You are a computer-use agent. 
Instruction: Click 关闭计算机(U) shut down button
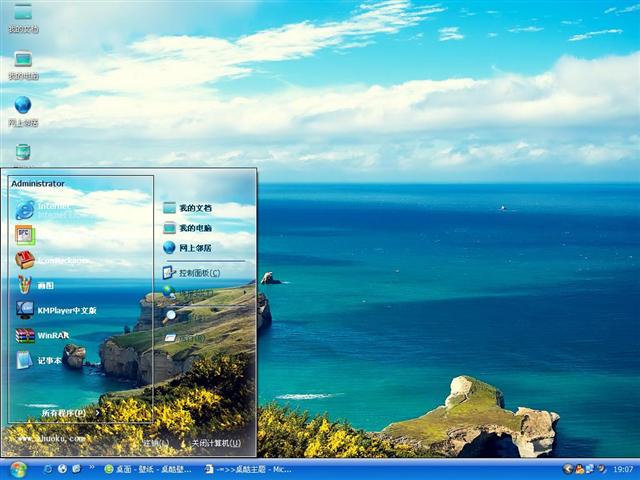pyautogui.click(x=216, y=443)
